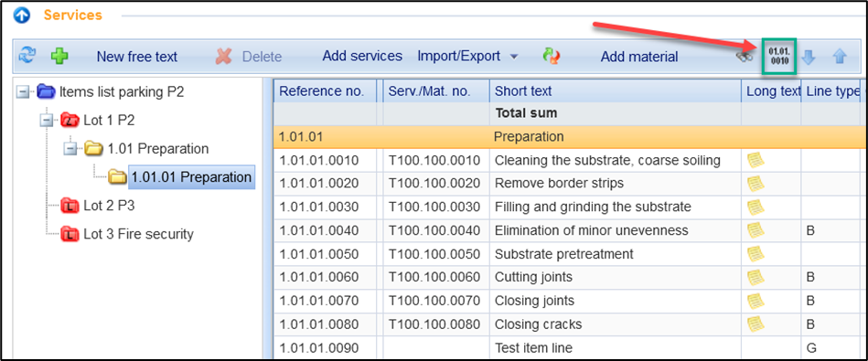
Task: Move the item down with the blue arrow
Action: (x=809, y=57)
